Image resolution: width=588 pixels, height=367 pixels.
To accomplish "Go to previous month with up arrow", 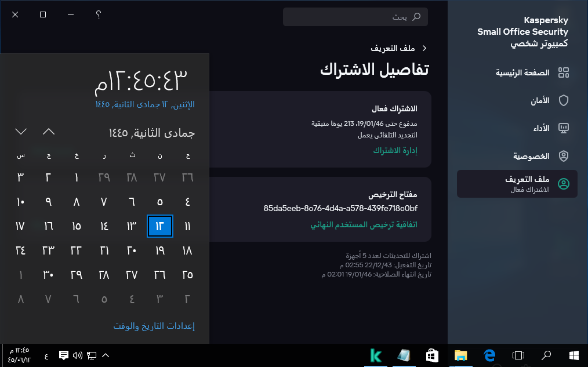I will click(49, 132).
